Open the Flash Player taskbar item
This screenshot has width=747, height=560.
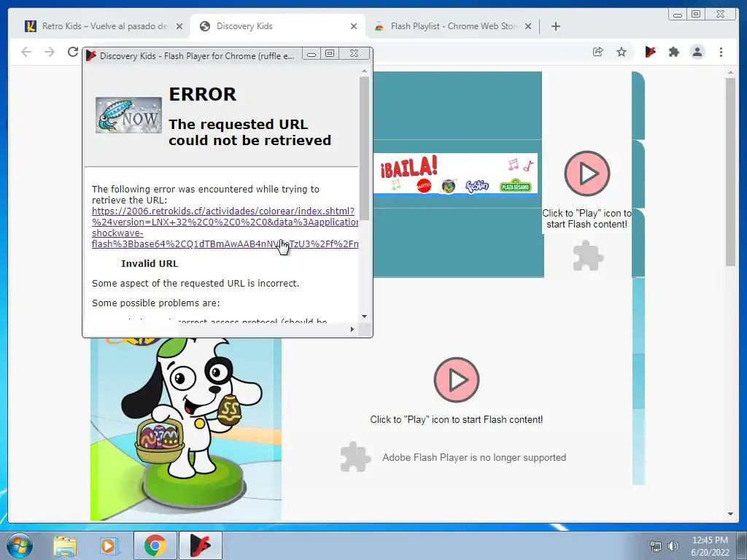click(201, 545)
